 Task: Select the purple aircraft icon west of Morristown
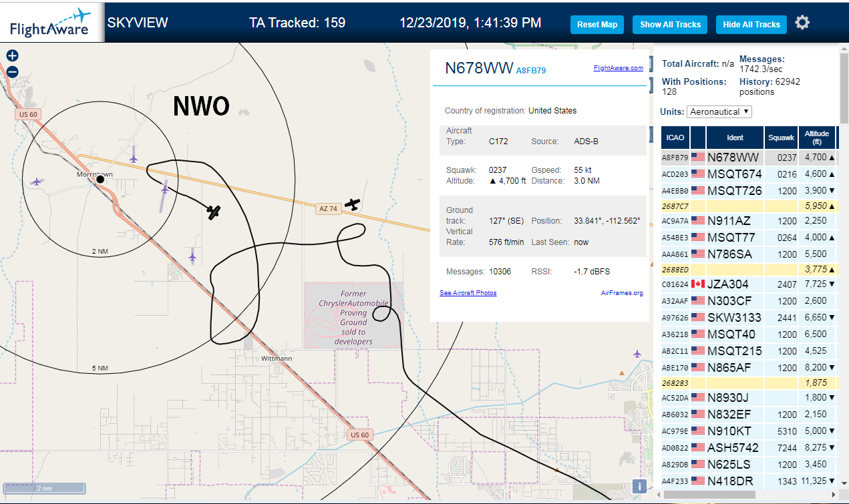coord(37,181)
